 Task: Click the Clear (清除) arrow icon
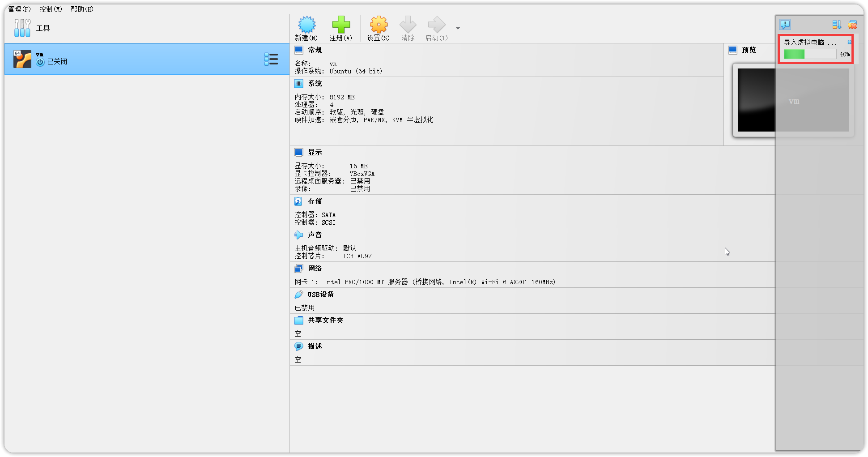(408, 24)
